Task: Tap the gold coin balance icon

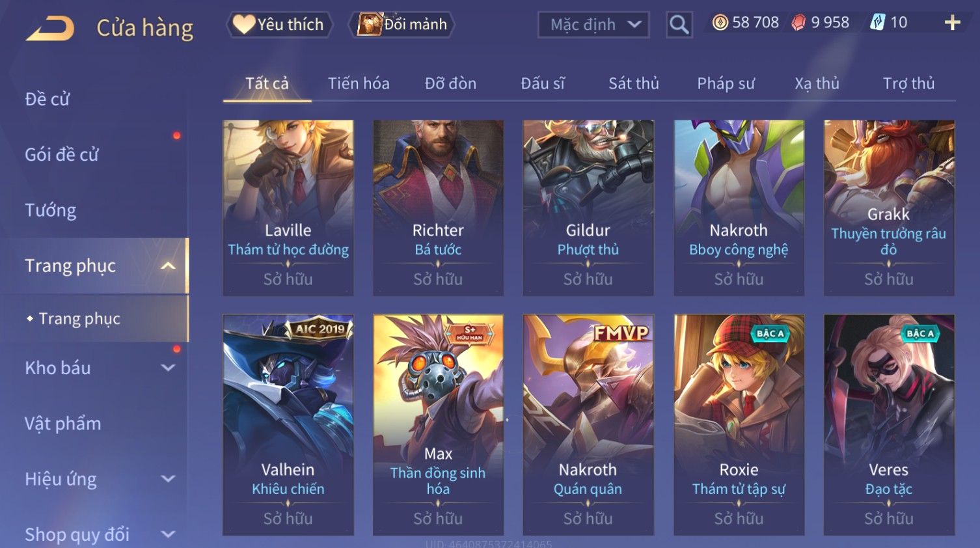Action: 720,23
